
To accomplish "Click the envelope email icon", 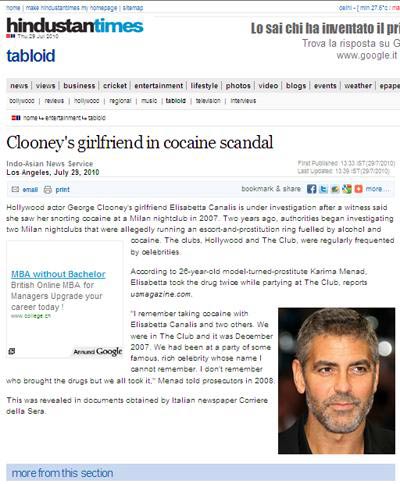I will click(x=15, y=189).
